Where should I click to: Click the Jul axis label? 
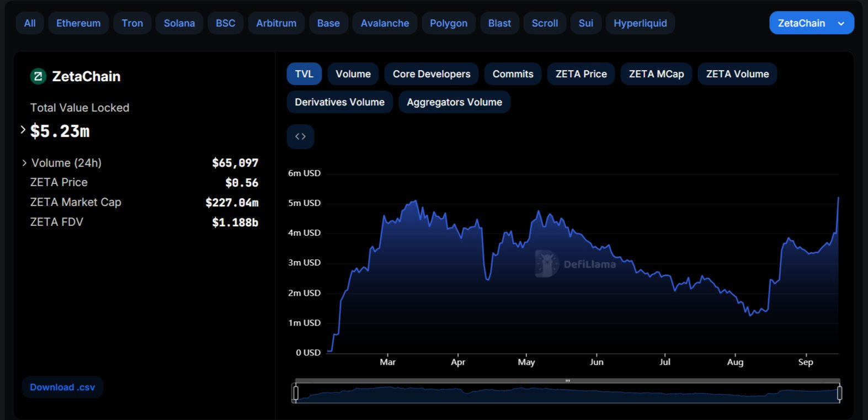665,362
